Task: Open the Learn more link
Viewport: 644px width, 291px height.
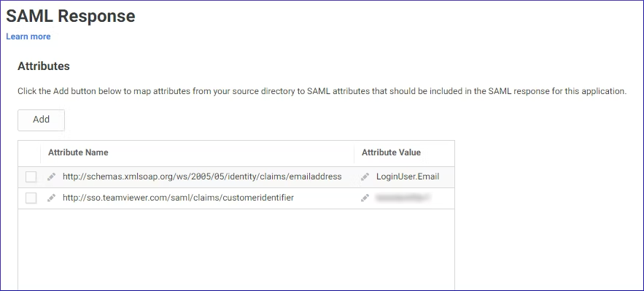Action: 28,36
